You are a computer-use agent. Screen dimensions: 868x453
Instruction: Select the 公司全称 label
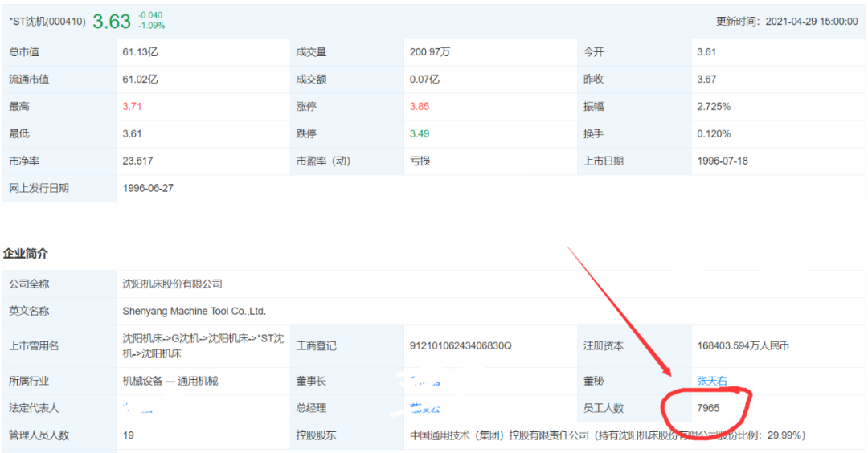click(29, 284)
